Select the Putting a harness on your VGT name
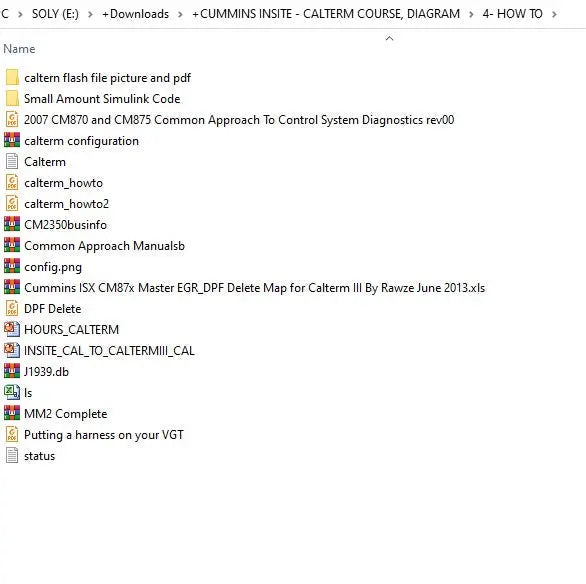This screenshot has height=584, width=586. coord(104,435)
